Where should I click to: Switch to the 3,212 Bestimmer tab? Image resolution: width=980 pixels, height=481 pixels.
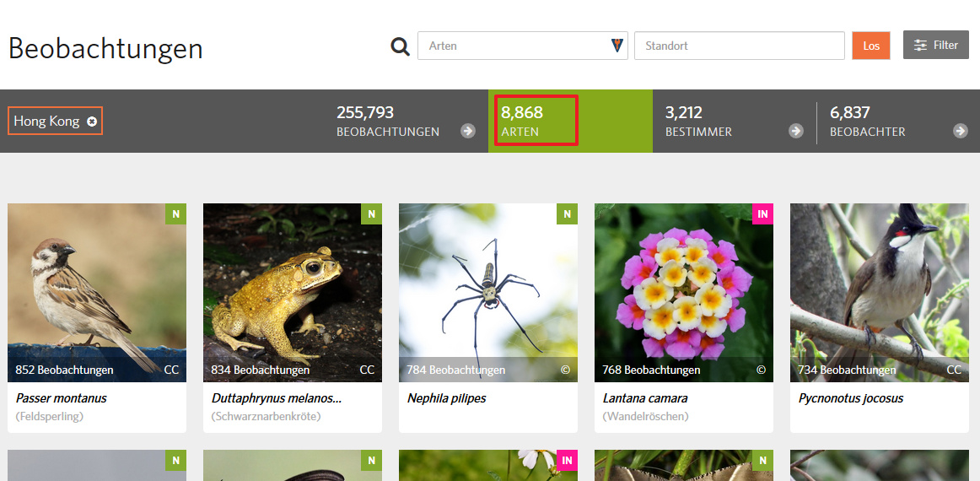[735, 122]
